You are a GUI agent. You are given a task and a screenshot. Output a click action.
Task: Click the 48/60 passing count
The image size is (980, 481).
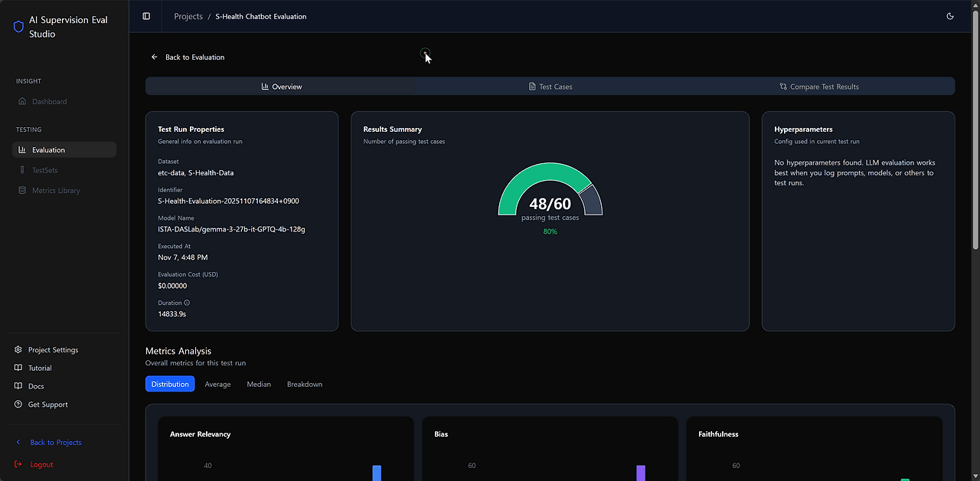coord(550,204)
